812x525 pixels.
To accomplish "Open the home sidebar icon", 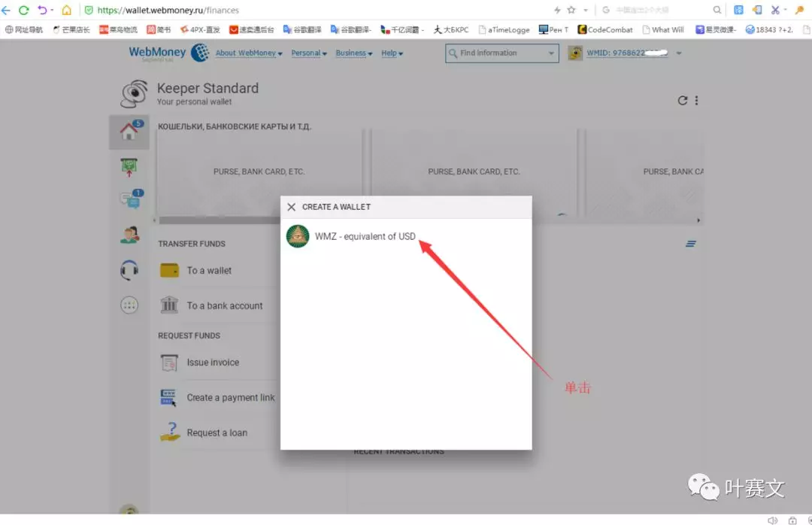I will pyautogui.click(x=129, y=131).
